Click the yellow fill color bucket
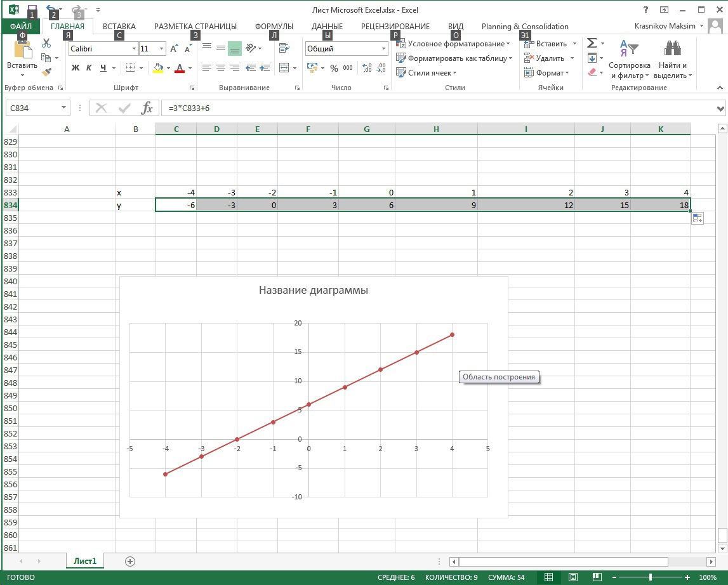The height and width of the screenshot is (585, 728). click(x=158, y=68)
